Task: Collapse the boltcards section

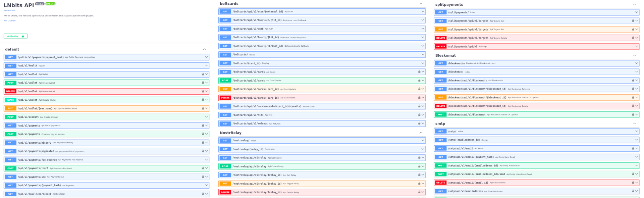Action: click(421, 4)
